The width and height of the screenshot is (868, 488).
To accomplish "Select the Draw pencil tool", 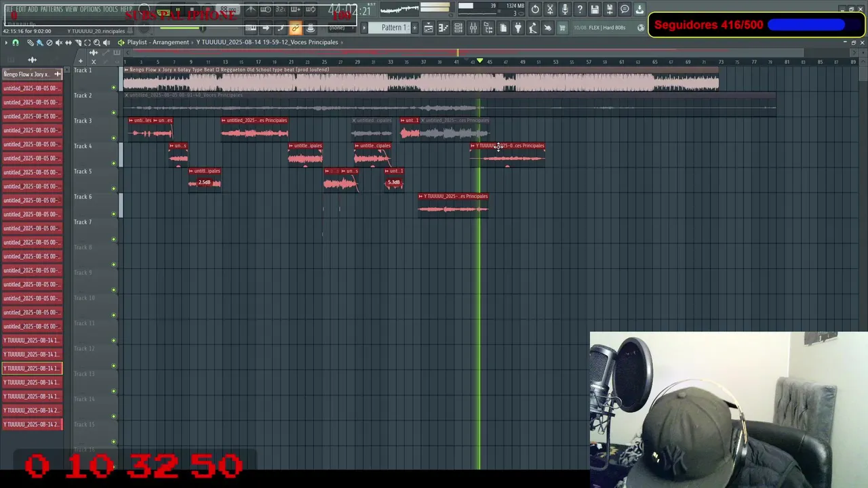I will (31, 43).
